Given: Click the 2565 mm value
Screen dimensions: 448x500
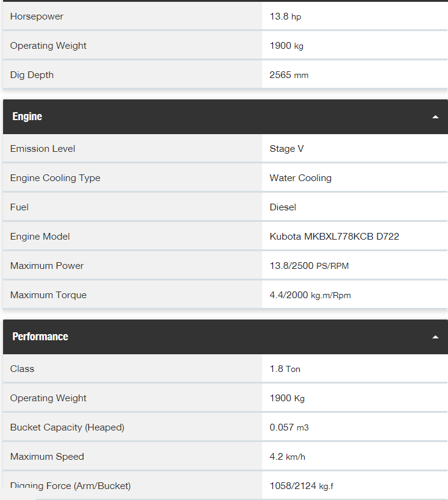Looking at the screenshot, I should pyautogui.click(x=289, y=75).
